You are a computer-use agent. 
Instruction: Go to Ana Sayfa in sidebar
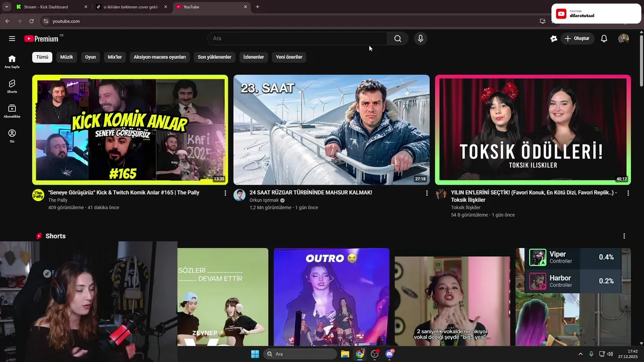pos(12,61)
